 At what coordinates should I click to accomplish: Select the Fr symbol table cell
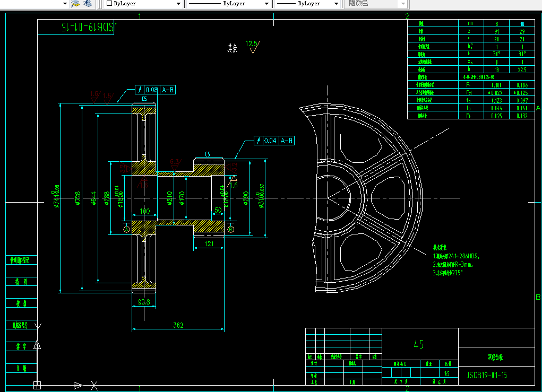471,85
